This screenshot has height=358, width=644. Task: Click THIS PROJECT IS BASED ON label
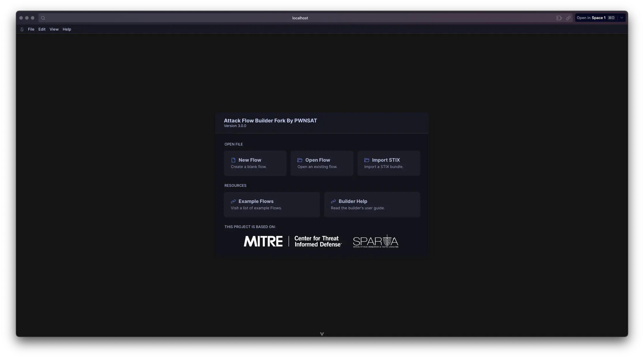[x=250, y=227]
